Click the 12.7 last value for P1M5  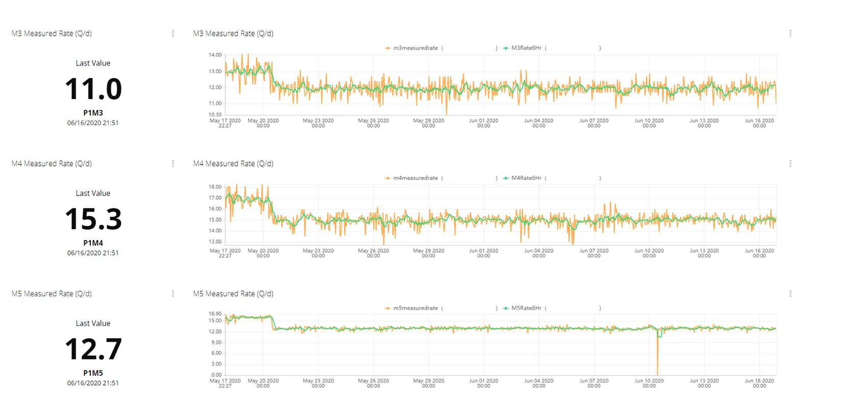click(93, 349)
